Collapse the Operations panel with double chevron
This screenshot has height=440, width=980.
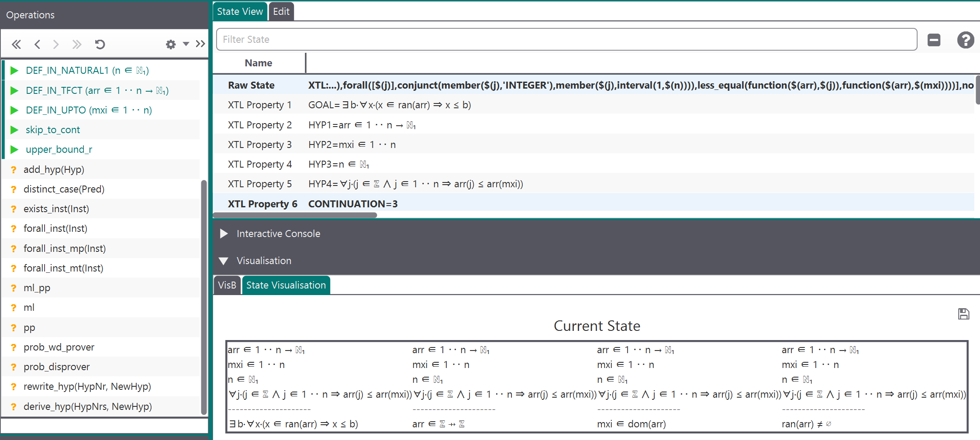click(200, 44)
